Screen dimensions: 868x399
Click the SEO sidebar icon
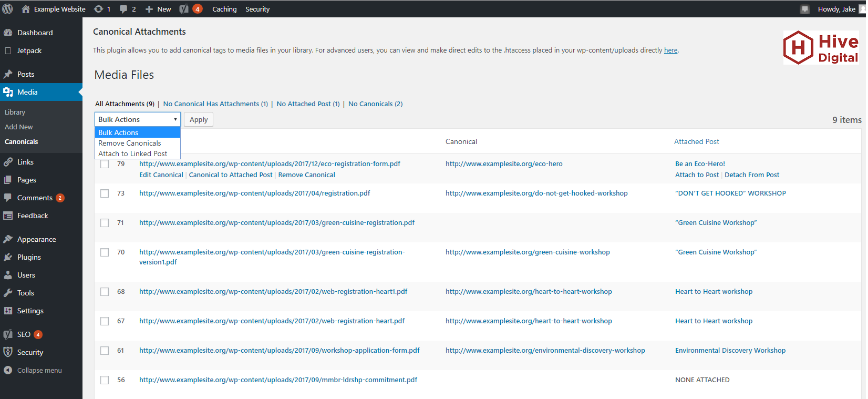click(8, 334)
